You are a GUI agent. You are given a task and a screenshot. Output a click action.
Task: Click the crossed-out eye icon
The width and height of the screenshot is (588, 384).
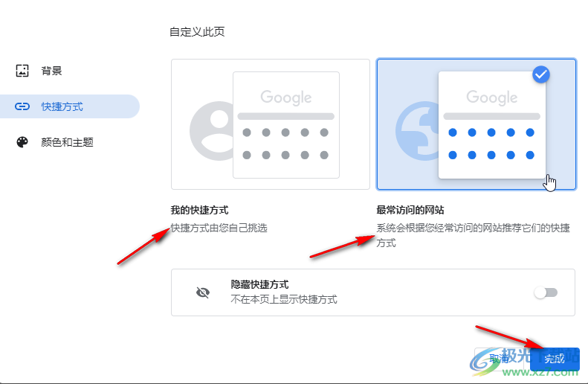203,292
